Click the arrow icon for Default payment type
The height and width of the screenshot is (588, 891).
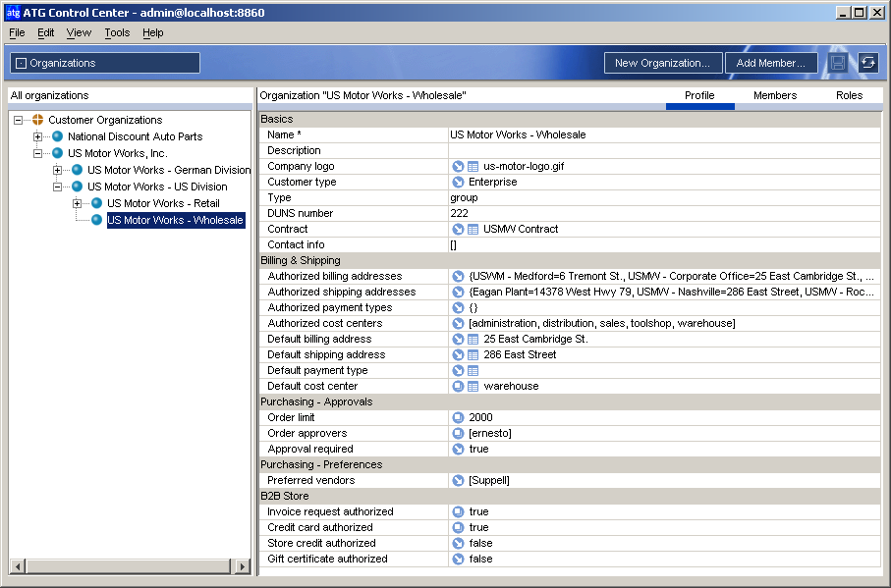tap(458, 371)
